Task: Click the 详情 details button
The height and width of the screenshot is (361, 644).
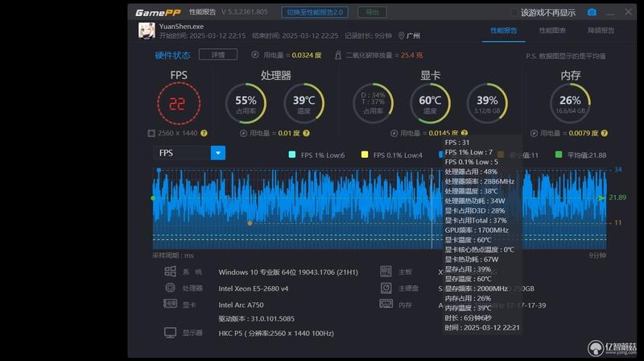Action: click(x=218, y=55)
